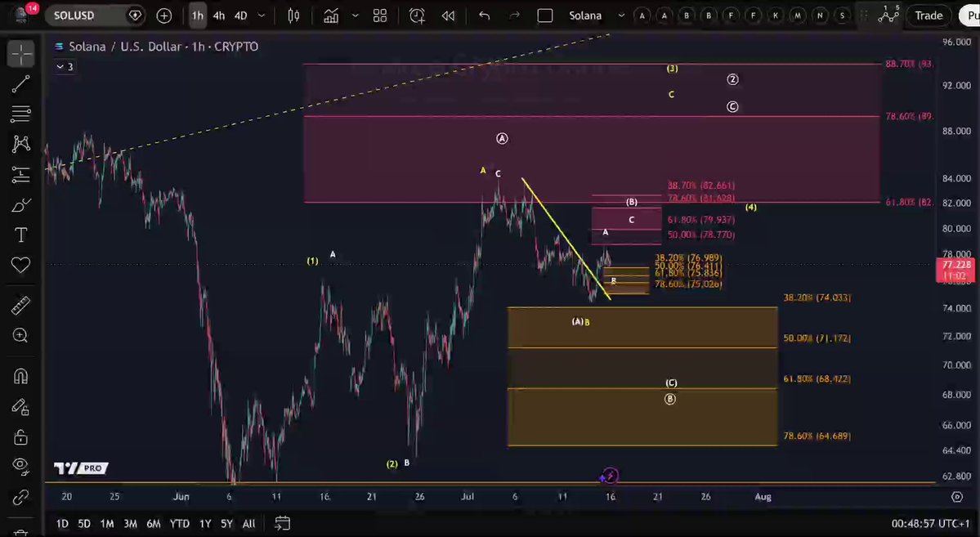Open the candlestick chart type selector
The width and height of the screenshot is (980, 537).
coord(293,16)
